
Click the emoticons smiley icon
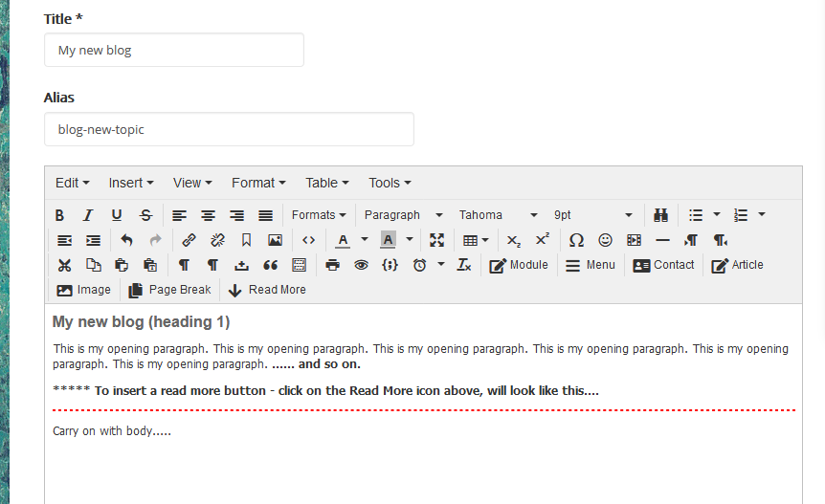(605, 240)
